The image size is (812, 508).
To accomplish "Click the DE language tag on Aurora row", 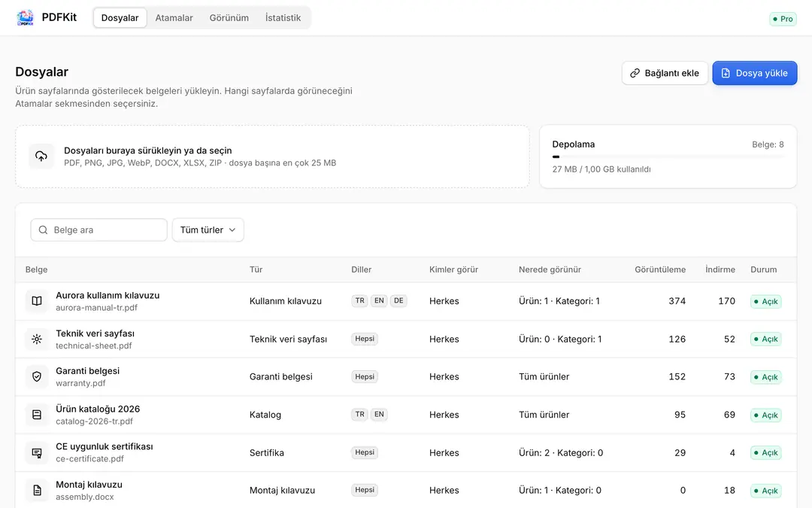I will pos(398,300).
